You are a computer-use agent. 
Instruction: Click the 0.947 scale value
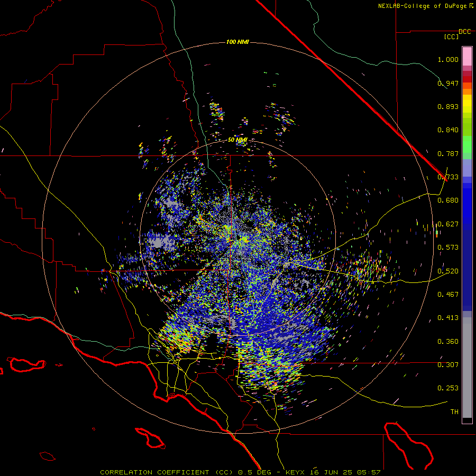click(x=448, y=83)
